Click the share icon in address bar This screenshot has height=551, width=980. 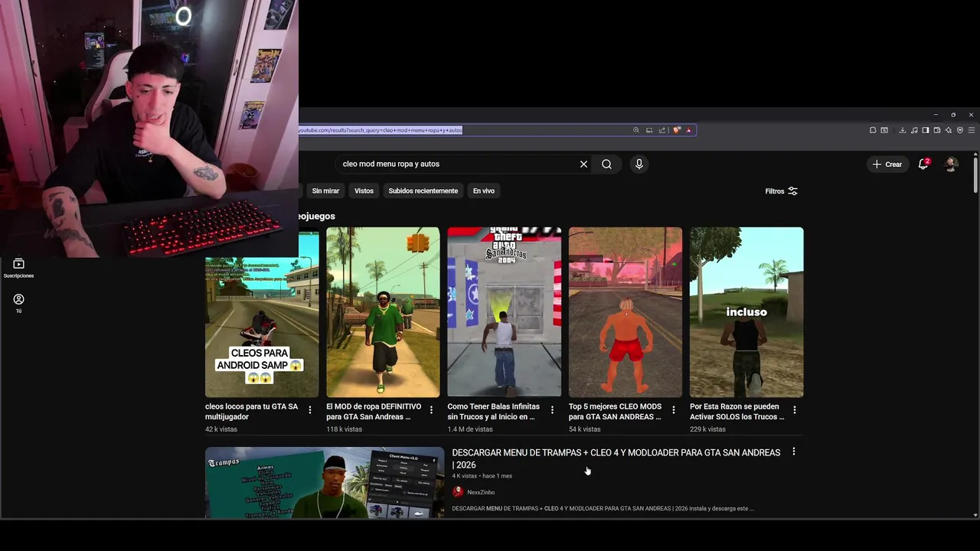662,130
